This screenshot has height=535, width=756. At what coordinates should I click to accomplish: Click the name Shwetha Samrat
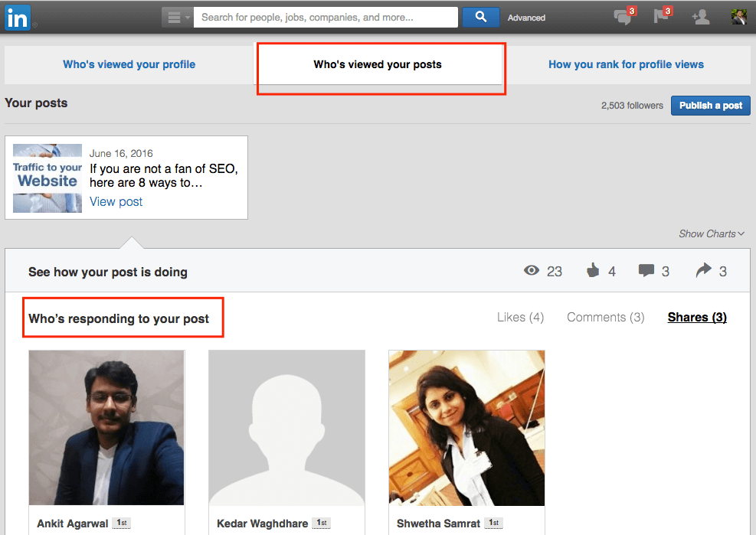coord(438,524)
